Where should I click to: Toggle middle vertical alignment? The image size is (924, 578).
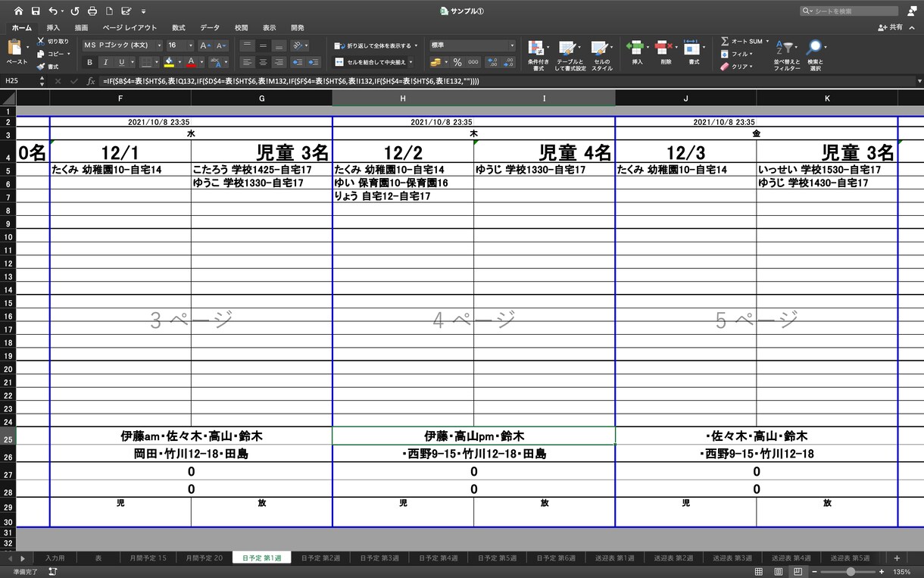pyautogui.click(x=264, y=45)
